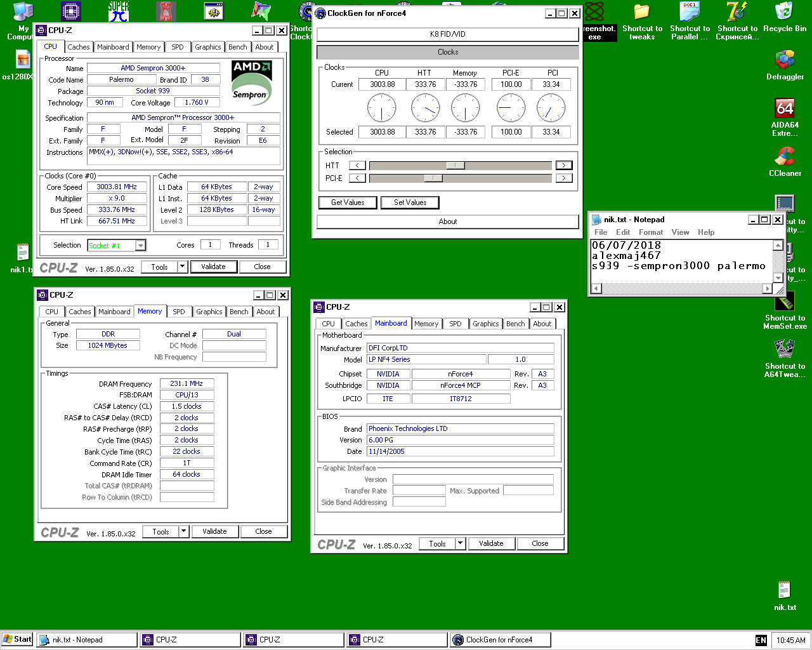The width and height of the screenshot is (812, 650).
Task: Click the ClockGen title bar icon
Action: [x=320, y=13]
